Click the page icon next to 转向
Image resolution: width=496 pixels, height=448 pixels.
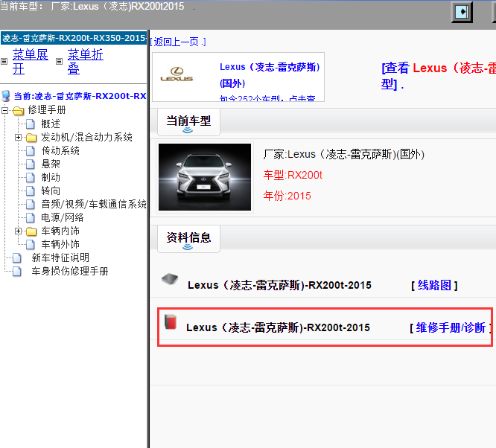[31, 191]
